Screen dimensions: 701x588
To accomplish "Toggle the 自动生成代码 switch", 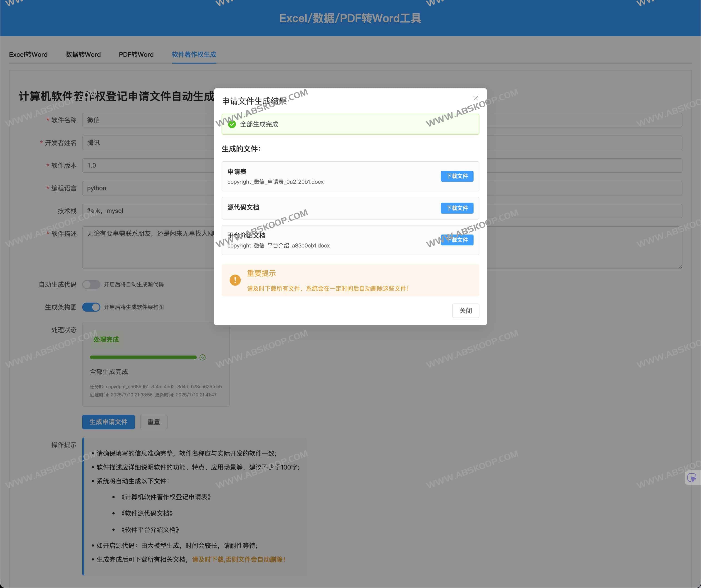I will 91,284.
